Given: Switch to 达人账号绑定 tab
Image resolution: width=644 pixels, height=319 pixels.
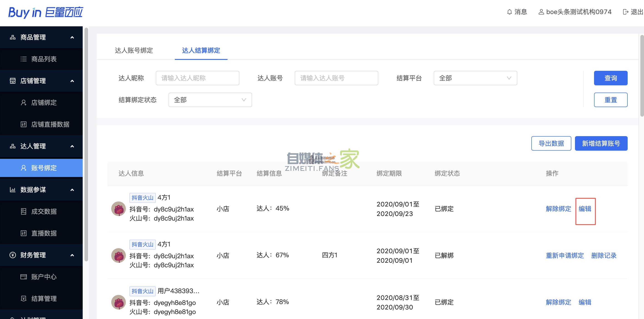Looking at the screenshot, I should (134, 50).
